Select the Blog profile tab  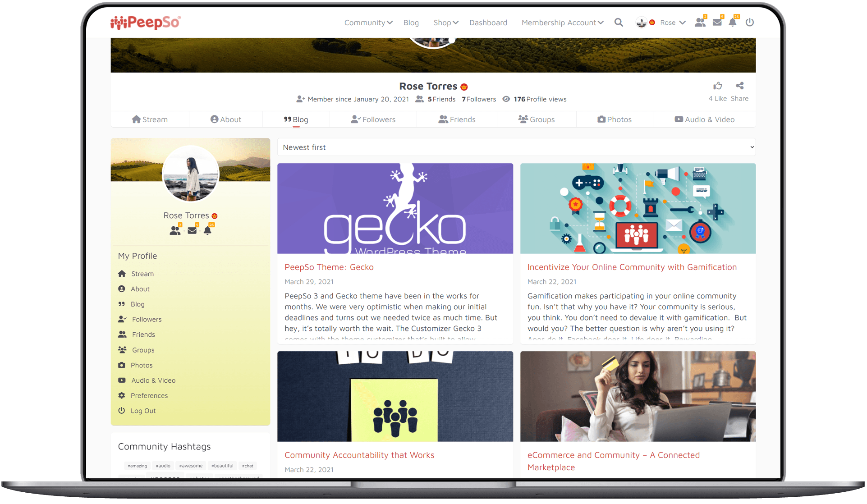pyautogui.click(x=296, y=119)
